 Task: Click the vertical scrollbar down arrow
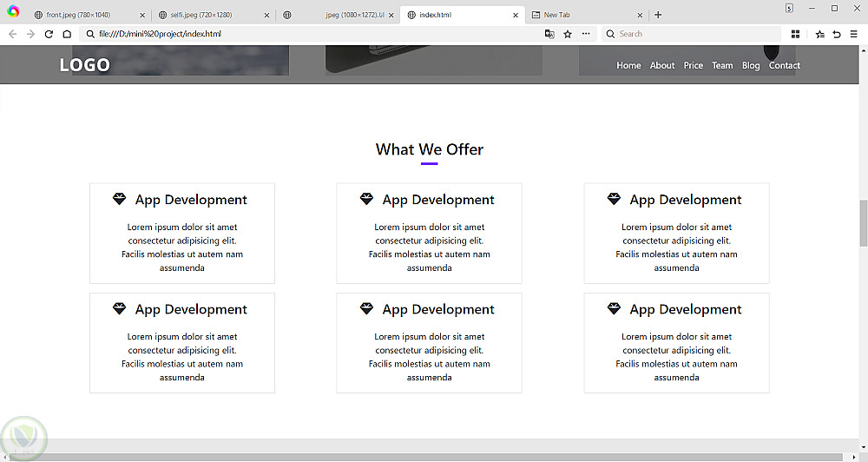(863, 447)
